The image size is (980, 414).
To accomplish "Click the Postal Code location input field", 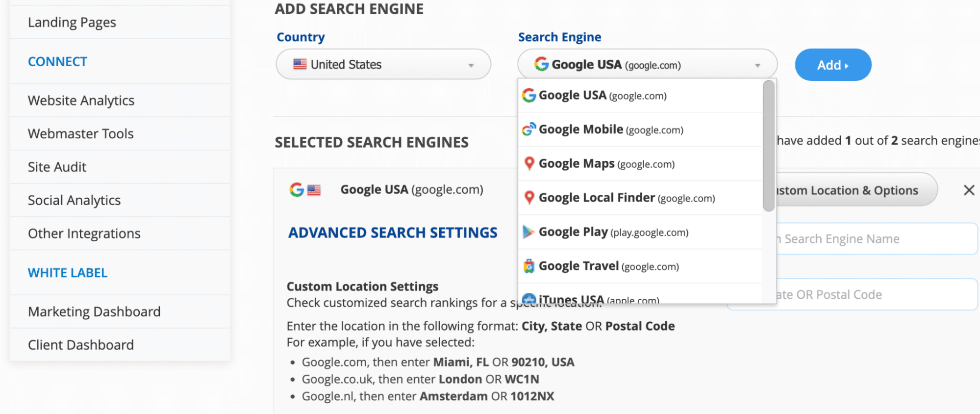I will coord(877,294).
